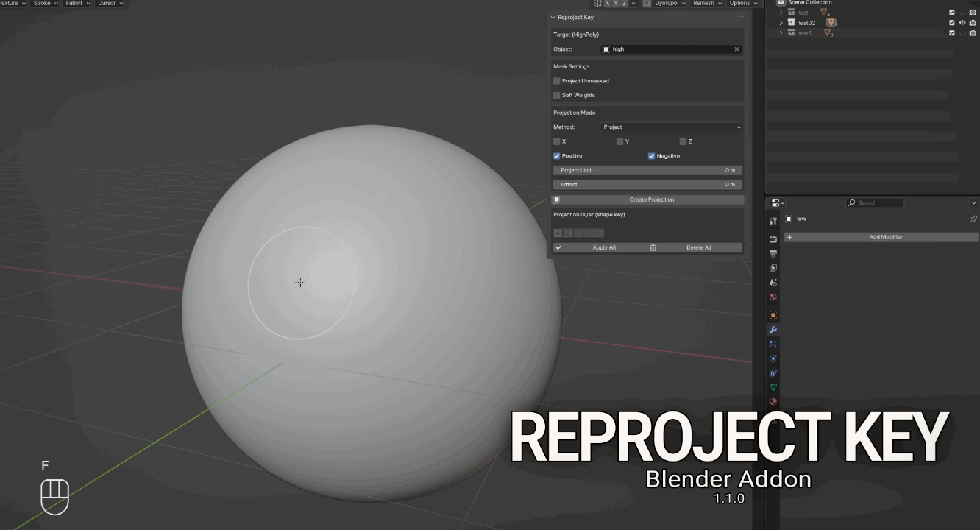Click the pin icon next to low
Viewport: 980px width, 530px height.
(973, 219)
